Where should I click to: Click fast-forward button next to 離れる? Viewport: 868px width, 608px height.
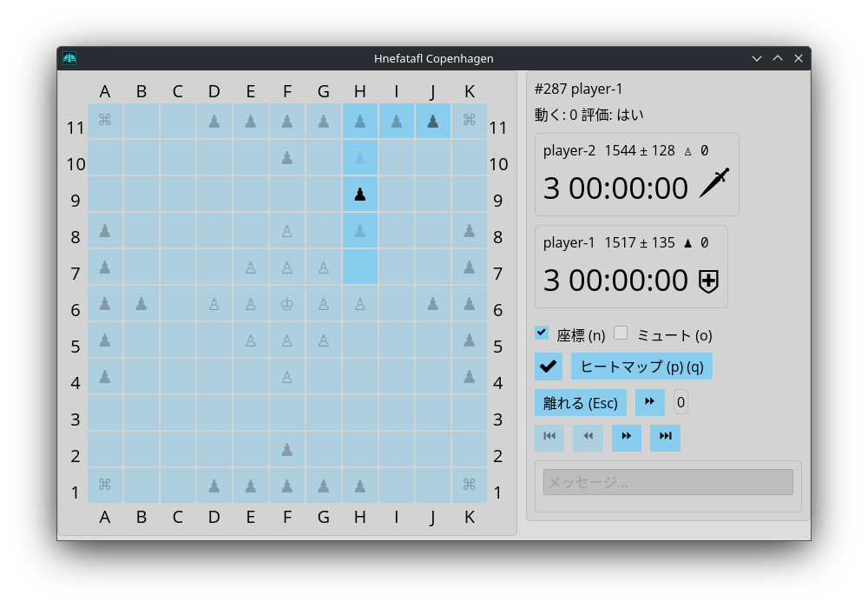click(649, 402)
